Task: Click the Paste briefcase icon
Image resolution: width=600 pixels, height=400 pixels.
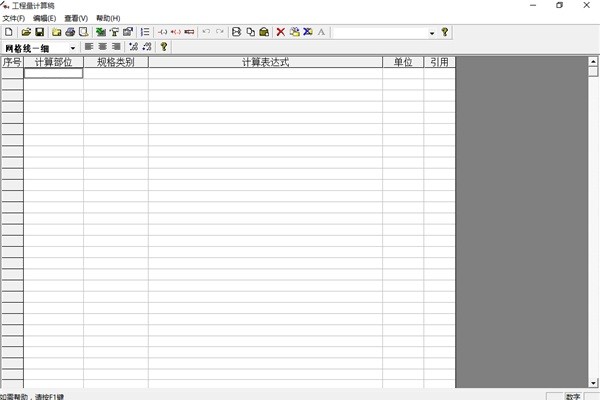Action: coord(264,32)
